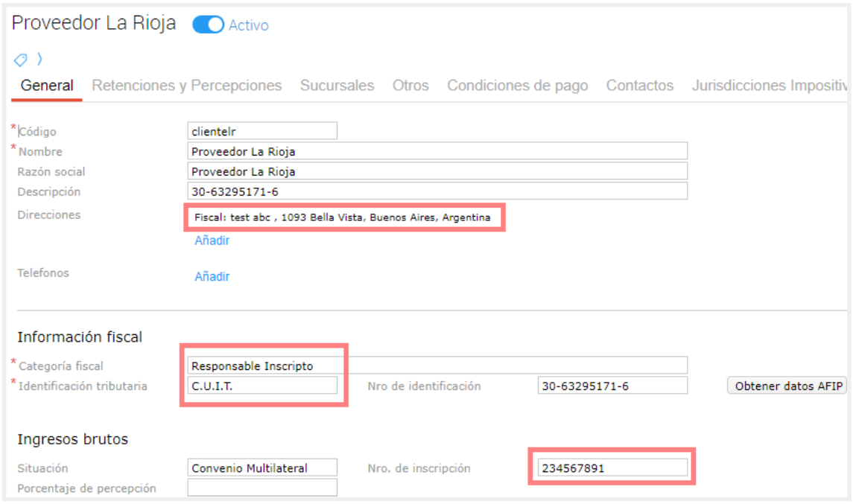The height and width of the screenshot is (504, 856).
Task: Switch to the General tab
Action: [47, 86]
